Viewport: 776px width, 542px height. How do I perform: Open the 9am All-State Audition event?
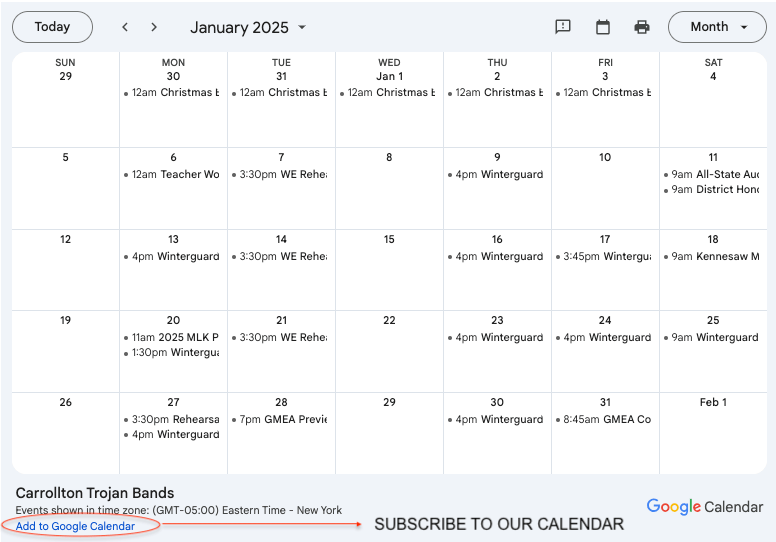coord(714,175)
